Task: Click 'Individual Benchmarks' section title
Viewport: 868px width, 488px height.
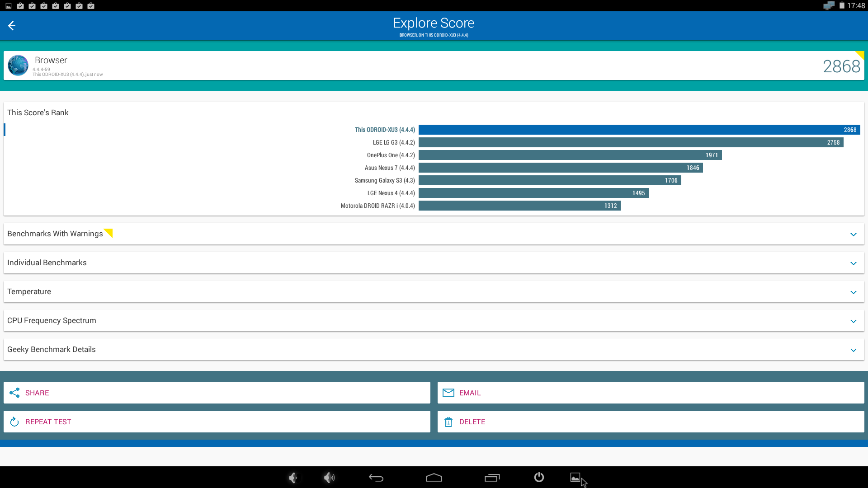Action: 47,263
